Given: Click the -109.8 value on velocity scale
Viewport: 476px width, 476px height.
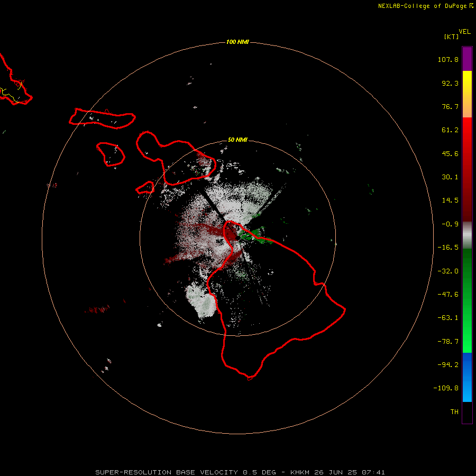Looking at the screenshot, I should coord(446,388).
